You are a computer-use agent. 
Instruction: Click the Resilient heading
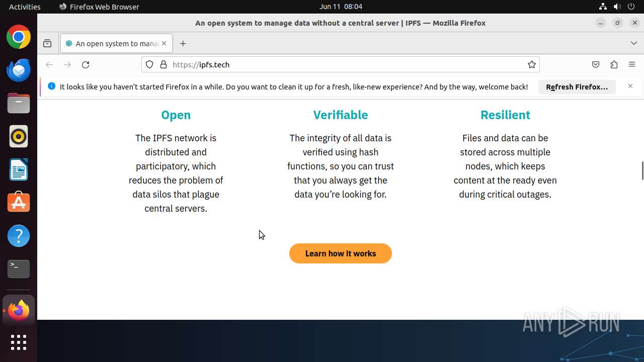click(505, 115)
